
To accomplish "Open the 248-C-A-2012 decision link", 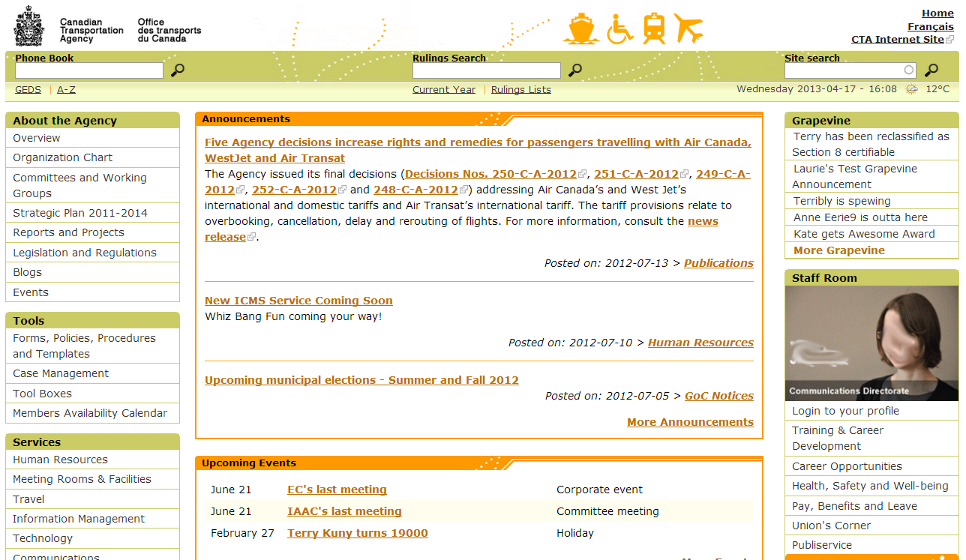I will coord(415,190).
